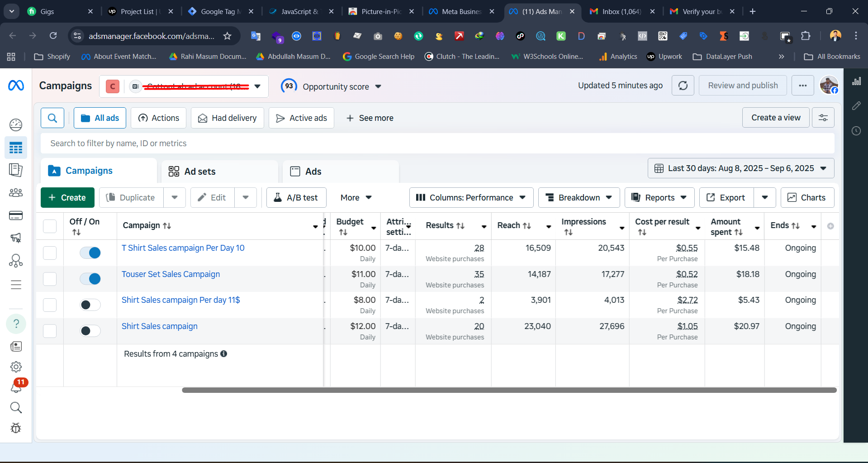Open Shirt Sales campaign Per day 11$ link
The image size is (868, 463).
180,300
